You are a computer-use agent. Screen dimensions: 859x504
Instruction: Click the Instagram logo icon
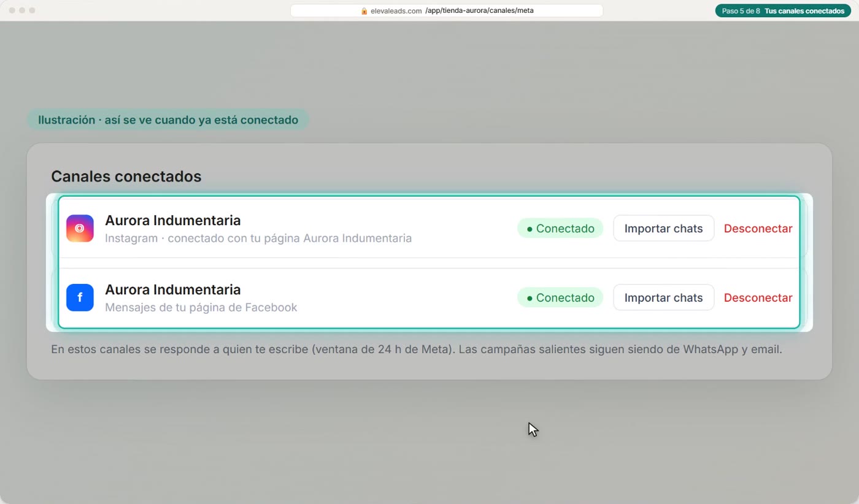(x=80, y=228)
